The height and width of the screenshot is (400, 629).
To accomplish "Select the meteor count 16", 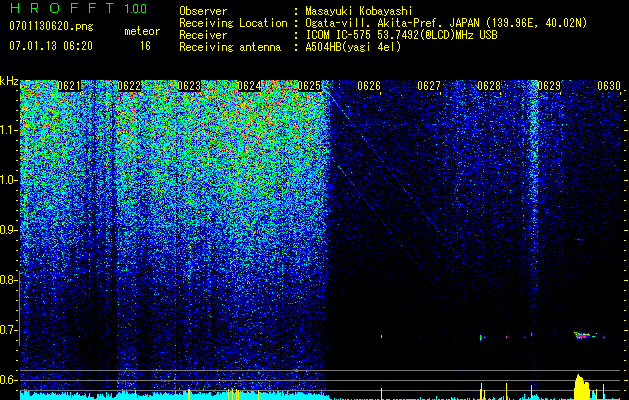I will 145,46.
